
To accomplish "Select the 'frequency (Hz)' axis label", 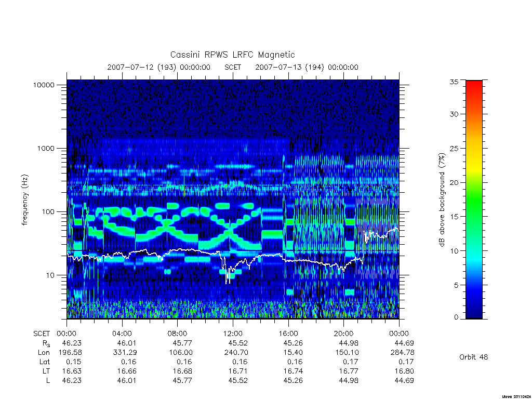I will click(25, 200).
